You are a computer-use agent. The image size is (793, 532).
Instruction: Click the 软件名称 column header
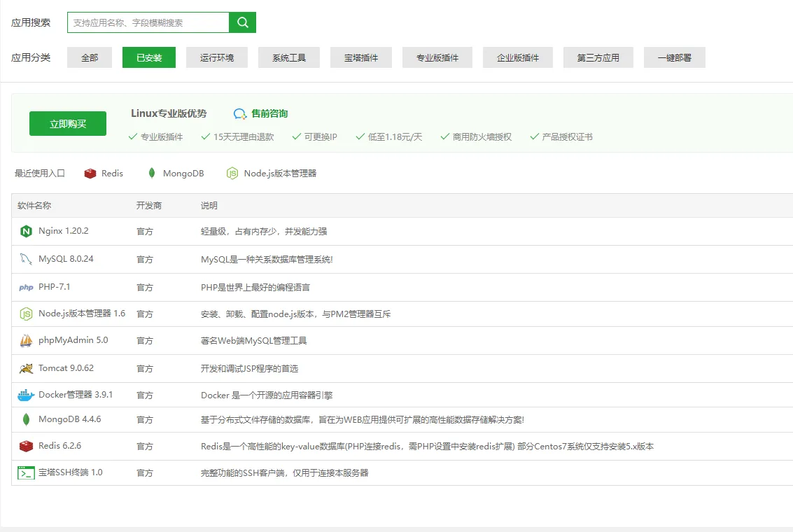coord(34,205)
